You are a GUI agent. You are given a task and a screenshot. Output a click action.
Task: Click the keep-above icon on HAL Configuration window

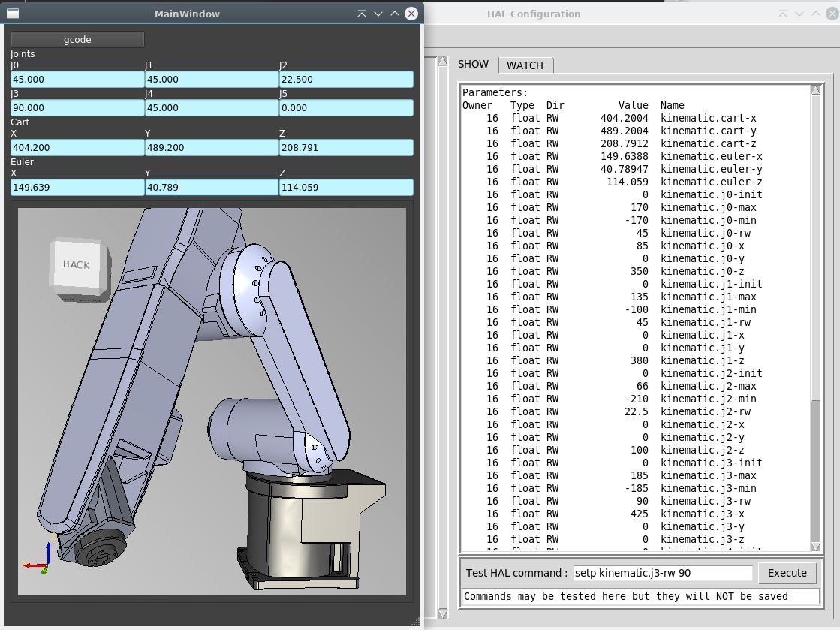click(x=783, y=14)
